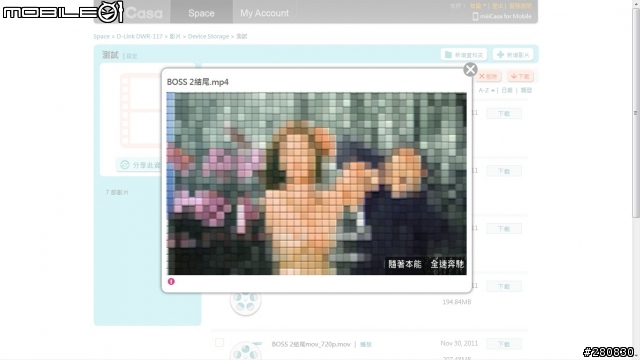Viewport: 640px width, 360px height.
Task: Click the plus icon in 新增影片
Action: (500, 55)
